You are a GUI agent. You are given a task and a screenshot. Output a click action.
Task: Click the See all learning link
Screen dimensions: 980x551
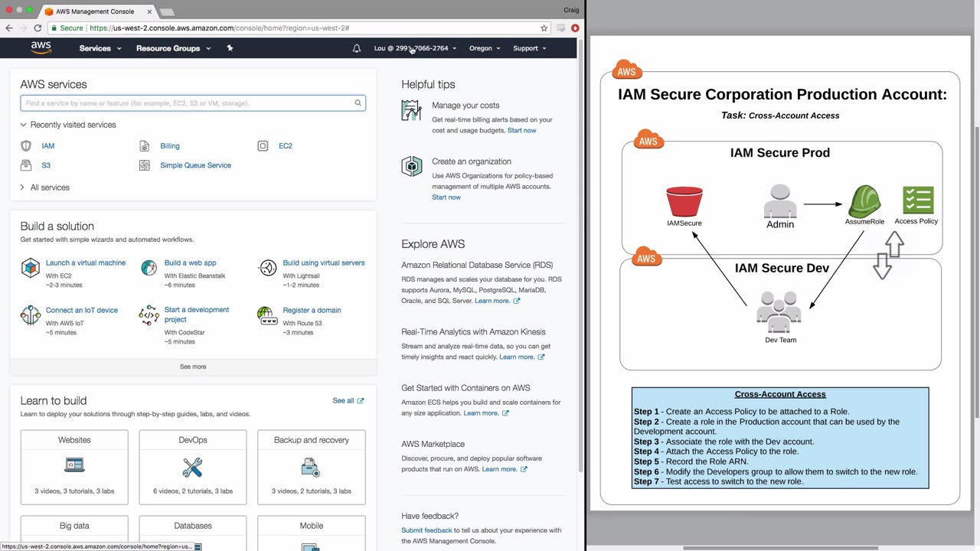click(x=348, y=400)
